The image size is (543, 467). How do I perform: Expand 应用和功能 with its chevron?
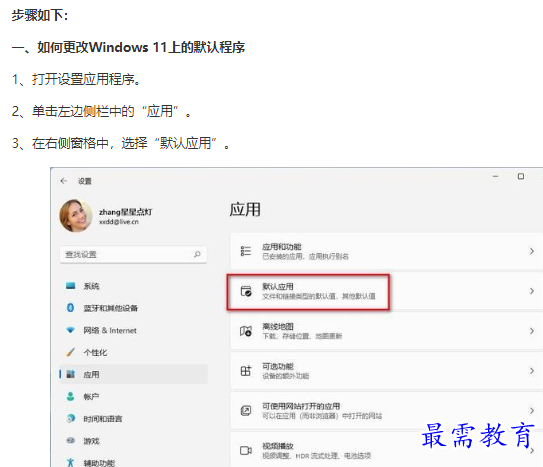pos(532,251)
